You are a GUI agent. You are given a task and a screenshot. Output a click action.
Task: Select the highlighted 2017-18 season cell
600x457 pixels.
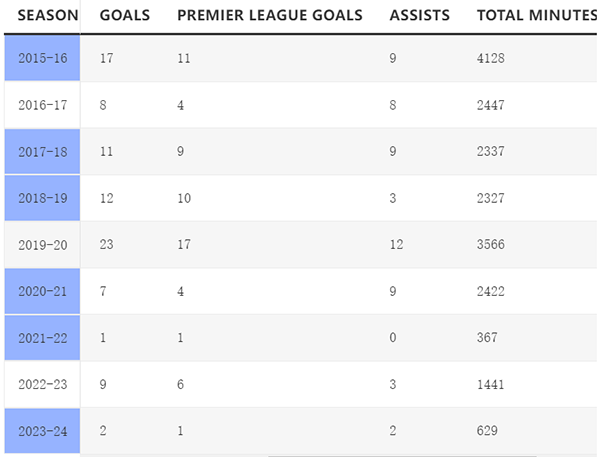click(42, 152)
